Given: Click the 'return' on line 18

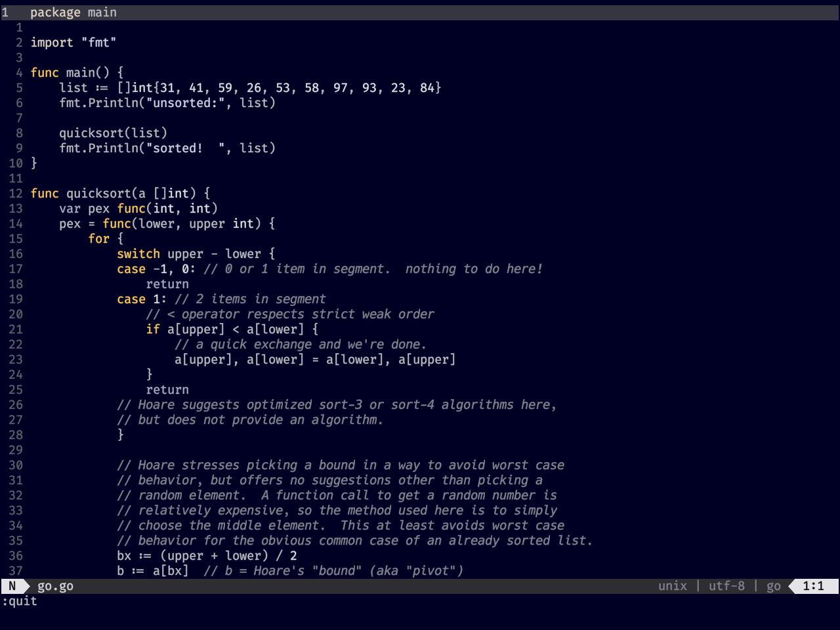Looking at the screenshot, I should coord(167,284).
